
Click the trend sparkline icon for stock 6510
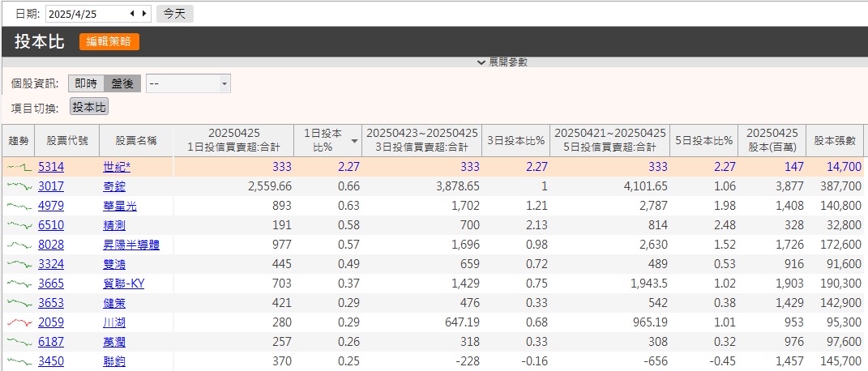click(19, 225)
